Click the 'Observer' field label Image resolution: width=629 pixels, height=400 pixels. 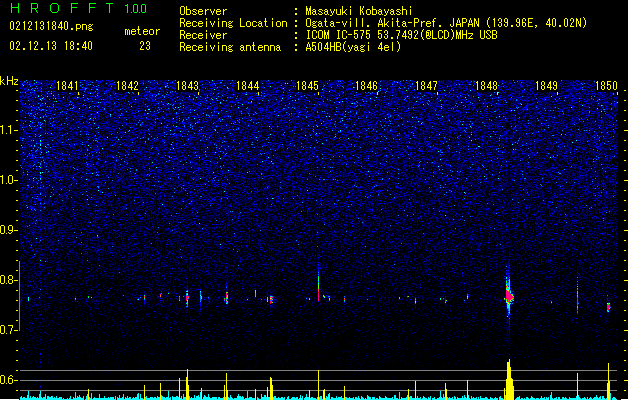click(x=203, y=11)
